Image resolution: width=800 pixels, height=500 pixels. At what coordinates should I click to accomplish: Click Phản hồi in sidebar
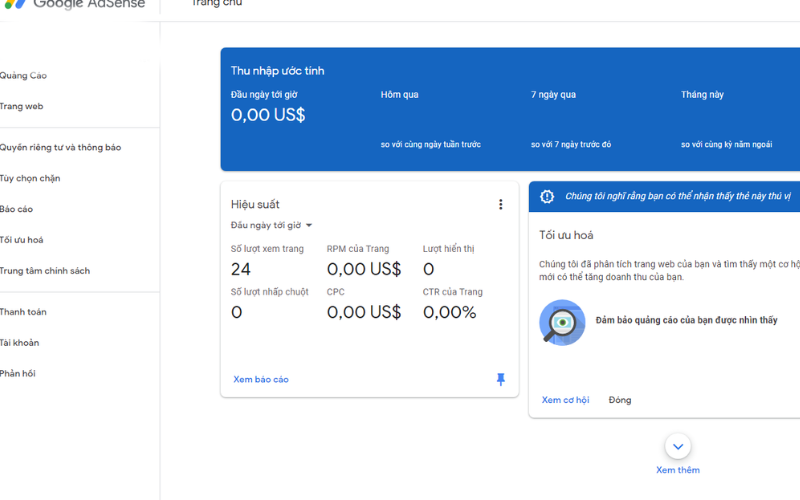(19, 374)
